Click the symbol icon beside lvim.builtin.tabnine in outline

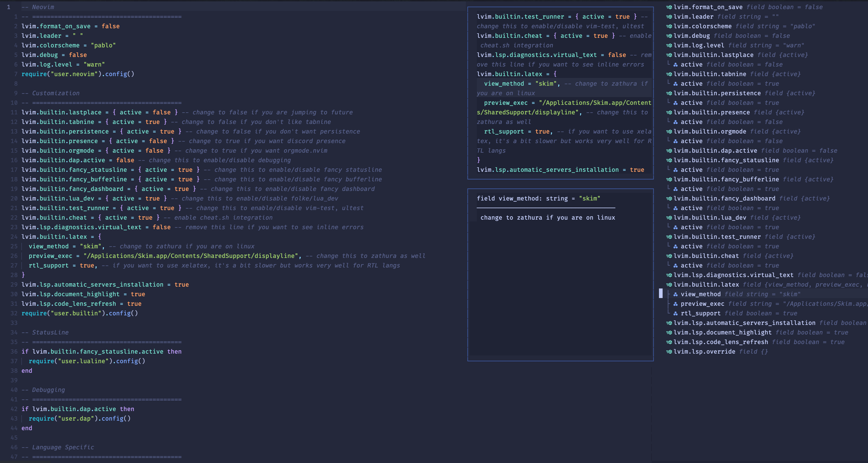pyautogui.click(x=669, y=74)
